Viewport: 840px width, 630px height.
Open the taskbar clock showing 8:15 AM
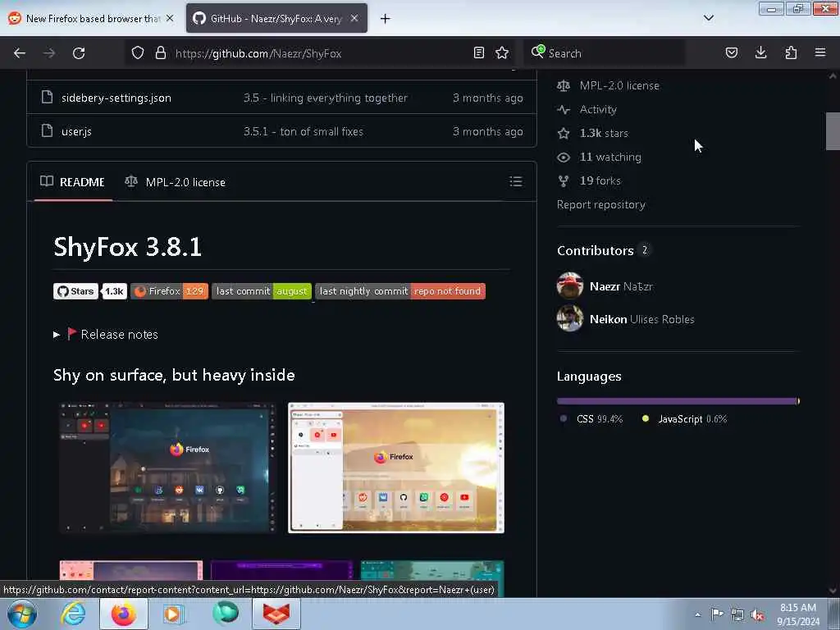797,614
